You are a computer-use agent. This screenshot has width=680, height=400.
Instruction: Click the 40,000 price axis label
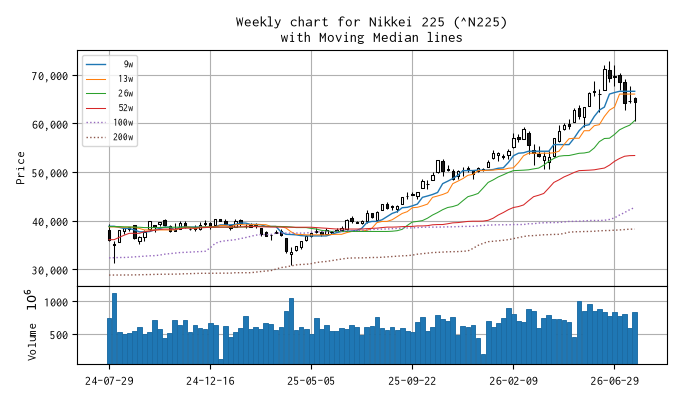(x=50, y=222)
